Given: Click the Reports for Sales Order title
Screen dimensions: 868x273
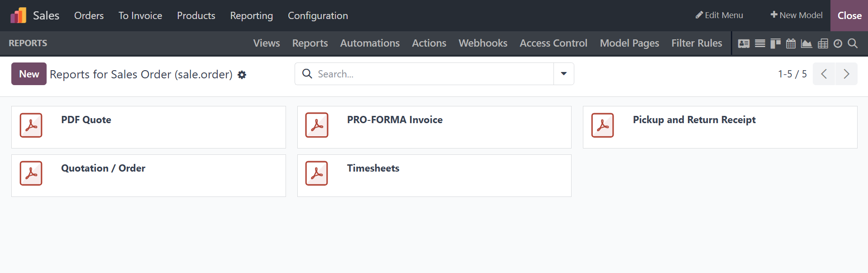Looking at the screenshot, I should point(141,74).
